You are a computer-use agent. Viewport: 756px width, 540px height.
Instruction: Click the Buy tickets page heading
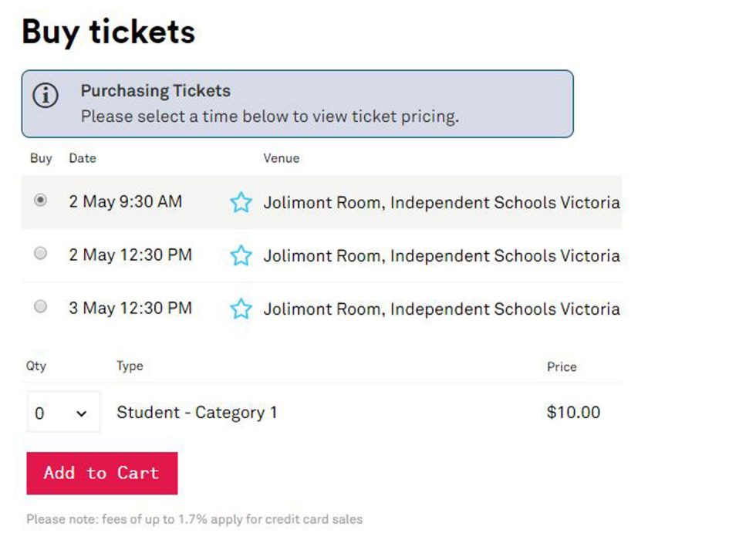(x=109, y=32)
